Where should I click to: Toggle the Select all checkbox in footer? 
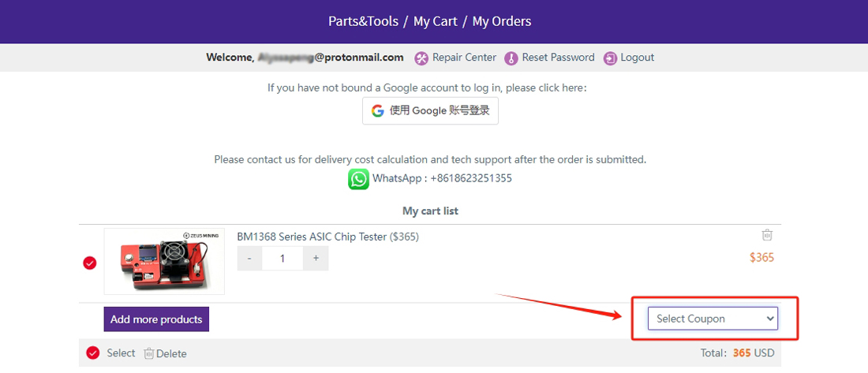[x=93, y=352]
